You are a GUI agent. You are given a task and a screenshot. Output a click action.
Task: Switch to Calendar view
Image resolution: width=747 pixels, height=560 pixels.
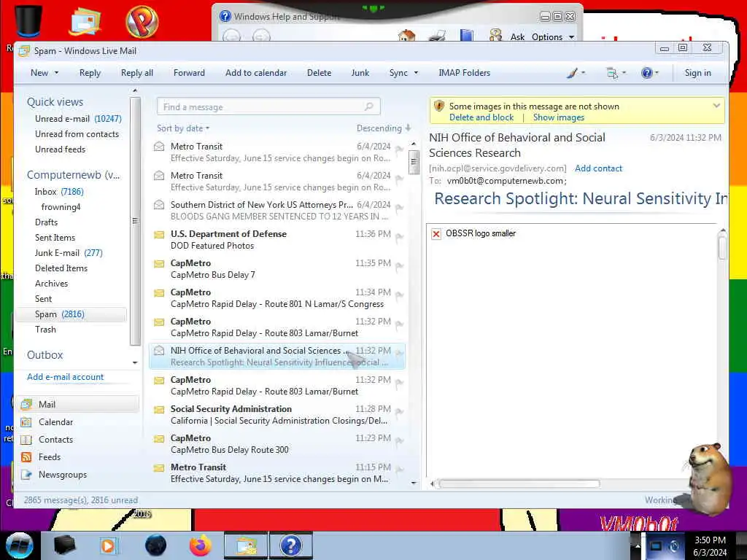tap(55, 422)
